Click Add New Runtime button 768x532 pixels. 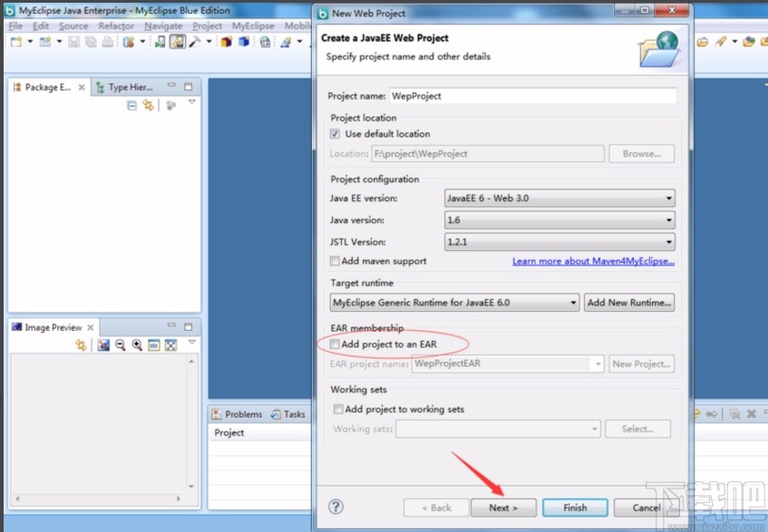pos(629,303)
